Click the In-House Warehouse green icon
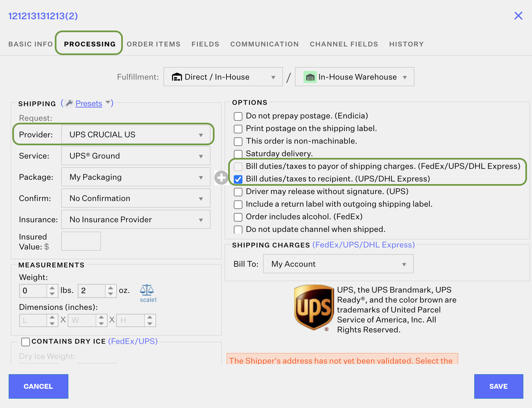The width and height of the screenshot is (532, 408). [x=310, y=77]
